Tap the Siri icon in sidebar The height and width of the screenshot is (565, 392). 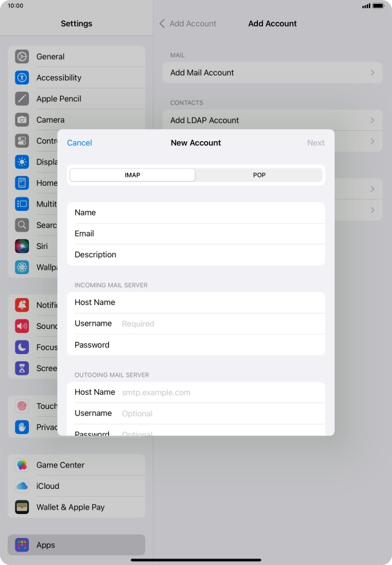23,246
